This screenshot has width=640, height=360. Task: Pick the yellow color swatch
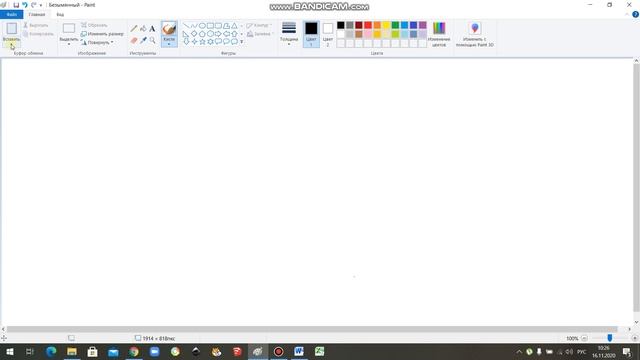point(386,25)
